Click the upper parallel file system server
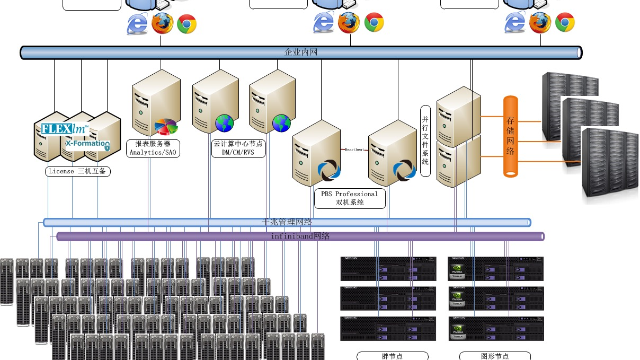 [458, 116]
